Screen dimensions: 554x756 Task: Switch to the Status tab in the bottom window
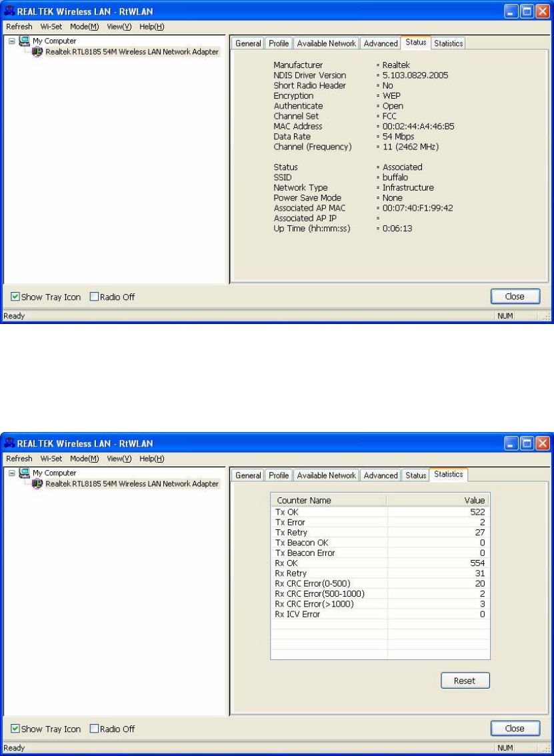coord(415,475)
